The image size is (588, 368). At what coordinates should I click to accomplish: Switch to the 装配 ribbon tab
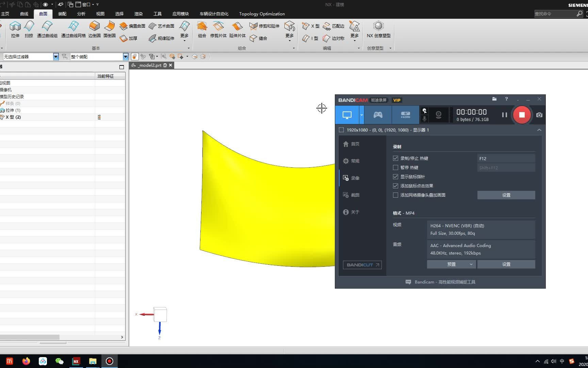click(62, 14)
